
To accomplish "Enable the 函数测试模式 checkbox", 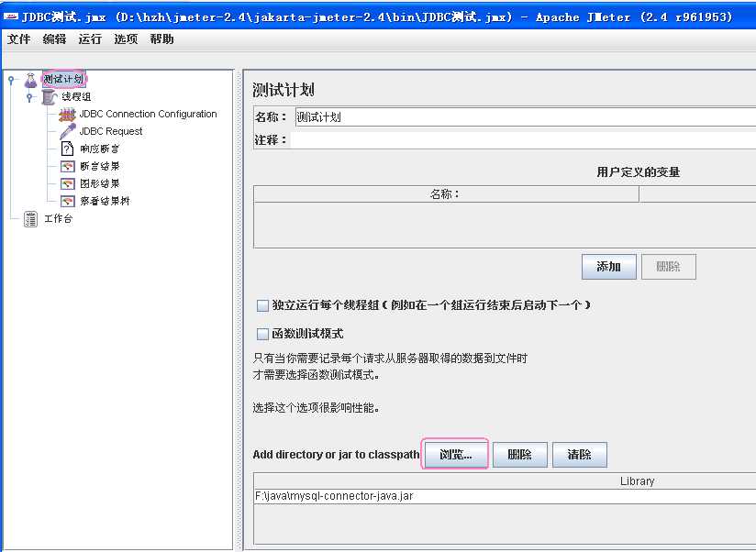I will click(x=262, y=334).
